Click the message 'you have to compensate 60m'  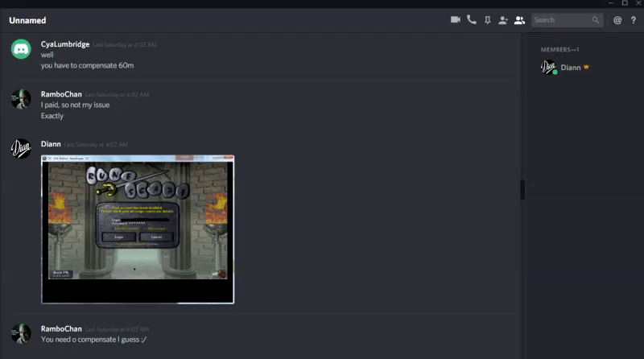click(87, 65)
